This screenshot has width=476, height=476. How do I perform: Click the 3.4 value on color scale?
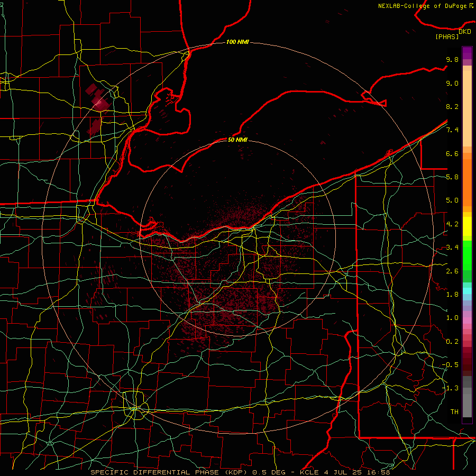[x=452, y=248]
